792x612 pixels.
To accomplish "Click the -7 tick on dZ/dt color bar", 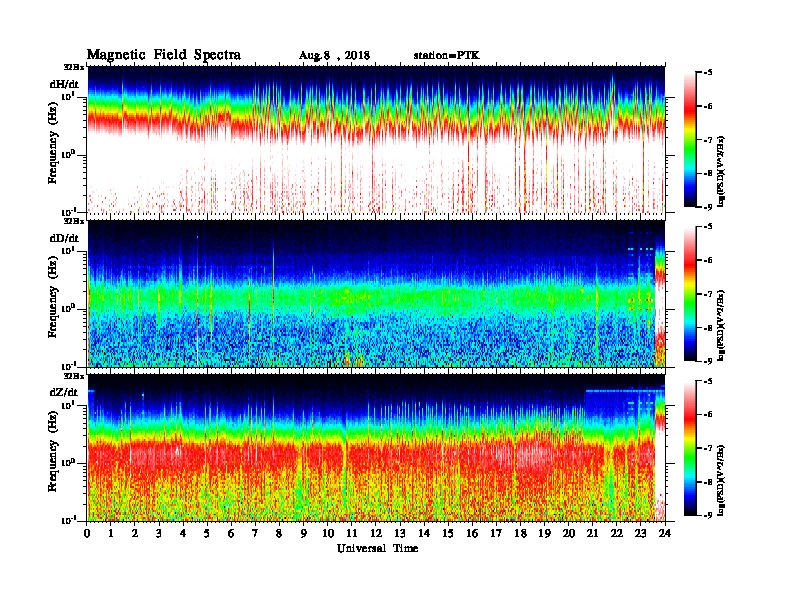I will 708,448.
